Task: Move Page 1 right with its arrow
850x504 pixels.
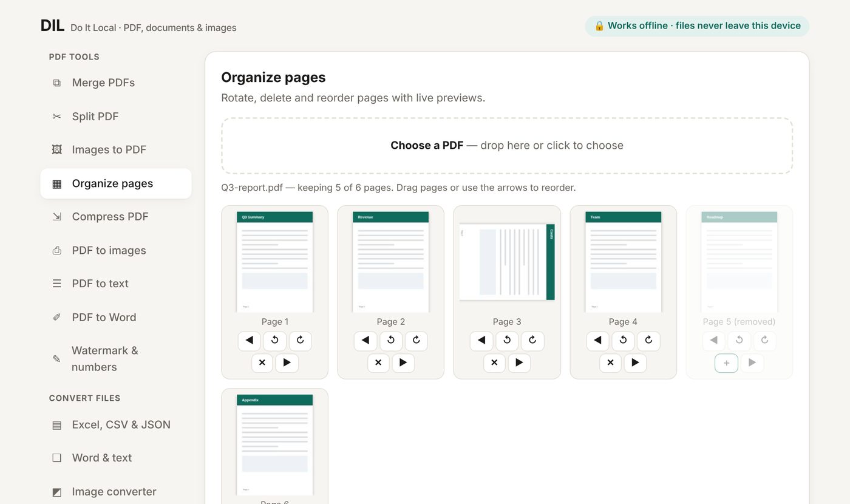Action: (x=287, y=363)
